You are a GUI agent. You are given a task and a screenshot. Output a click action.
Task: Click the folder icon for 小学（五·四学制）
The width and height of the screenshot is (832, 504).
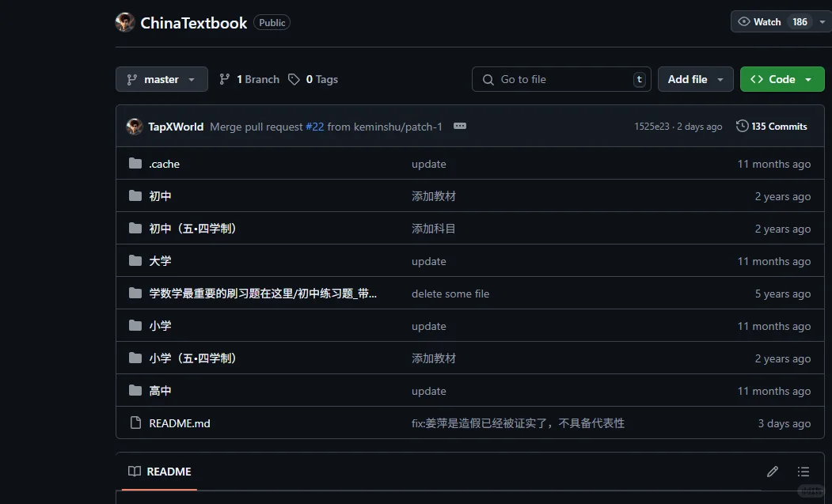click(135, 358)
